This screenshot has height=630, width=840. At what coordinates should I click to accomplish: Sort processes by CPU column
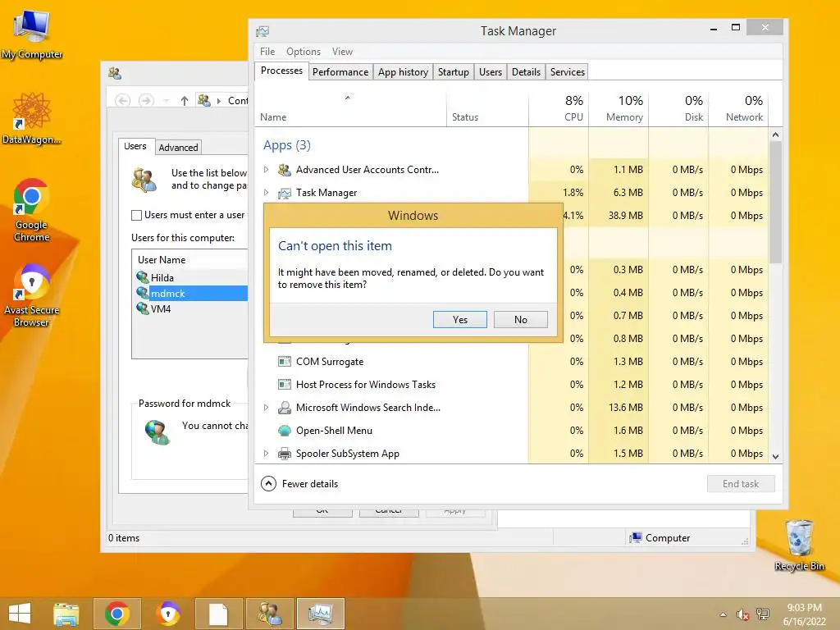click(x=558, y=109)
